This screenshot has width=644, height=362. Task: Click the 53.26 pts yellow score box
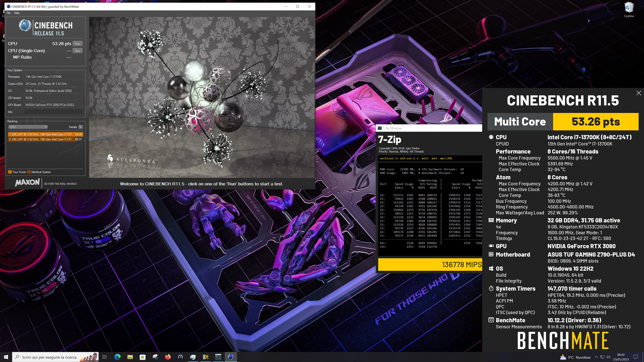pos(596,122)
